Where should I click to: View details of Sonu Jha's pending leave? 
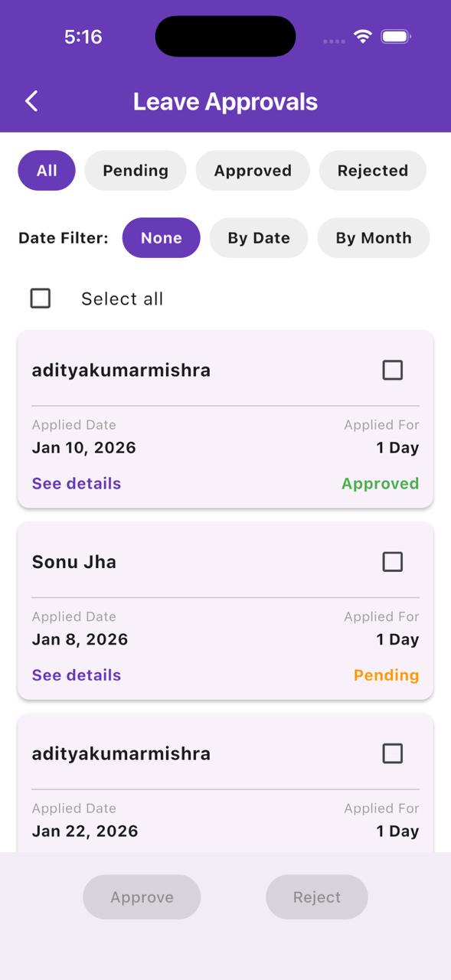(76, 675)
